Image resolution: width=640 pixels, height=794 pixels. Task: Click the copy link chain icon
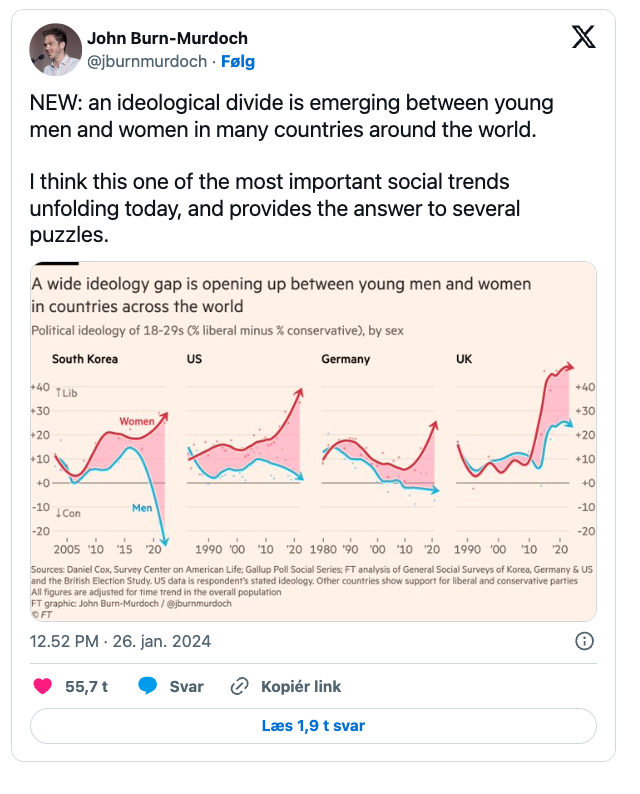tap(239, 686)
